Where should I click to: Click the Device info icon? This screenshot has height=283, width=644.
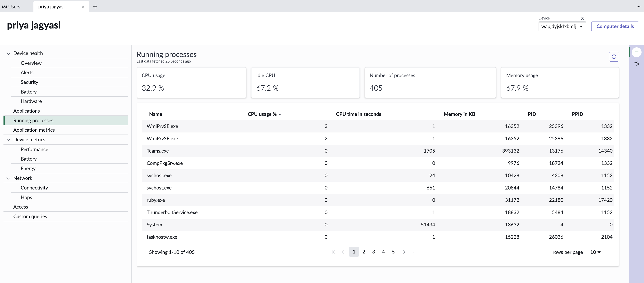coord(582,18)
